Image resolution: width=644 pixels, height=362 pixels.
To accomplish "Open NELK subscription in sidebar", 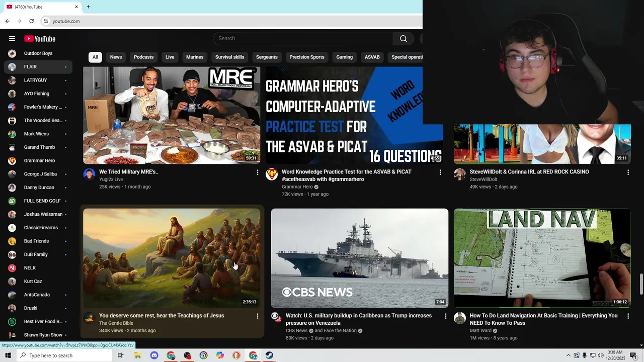I will point(38,268).
